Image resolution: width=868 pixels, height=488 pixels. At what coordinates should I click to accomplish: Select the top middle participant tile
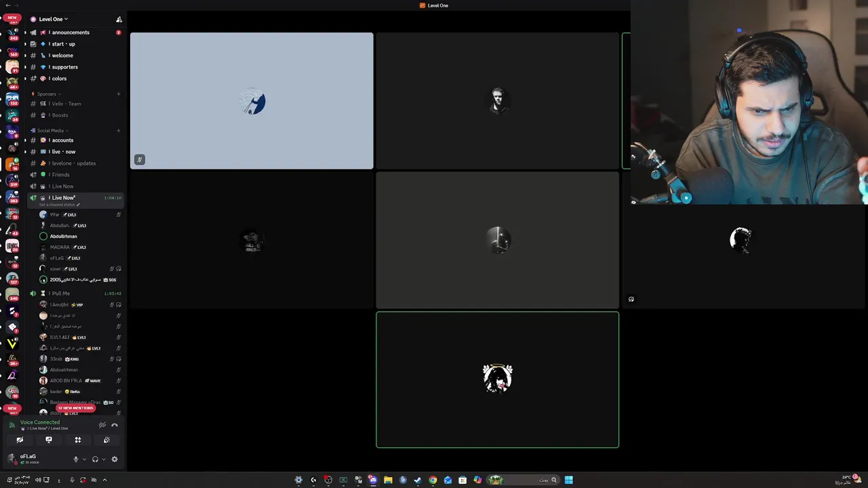click(497, 100)
